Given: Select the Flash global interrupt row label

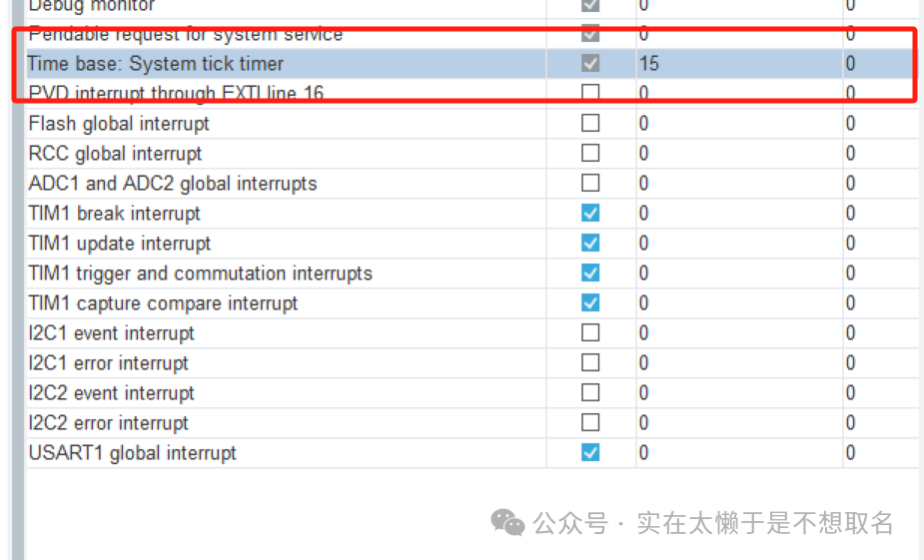Looking at the screenshot, I should tap(119, 124).
